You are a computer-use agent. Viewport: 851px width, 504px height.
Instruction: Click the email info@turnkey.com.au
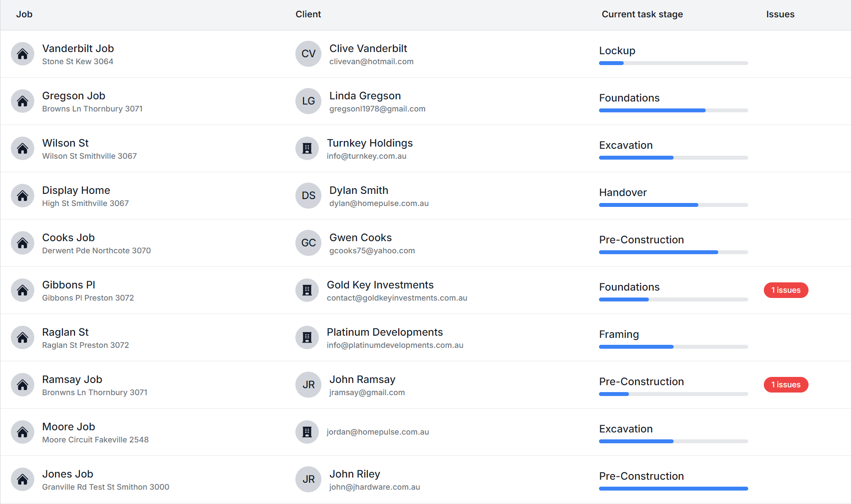pos(367,156)
